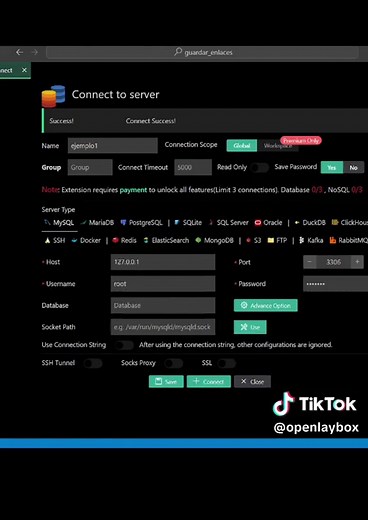This screenshot has height=520, width=368.
Task: Choose RabbitMQ connection type
Action: point(349,240)
